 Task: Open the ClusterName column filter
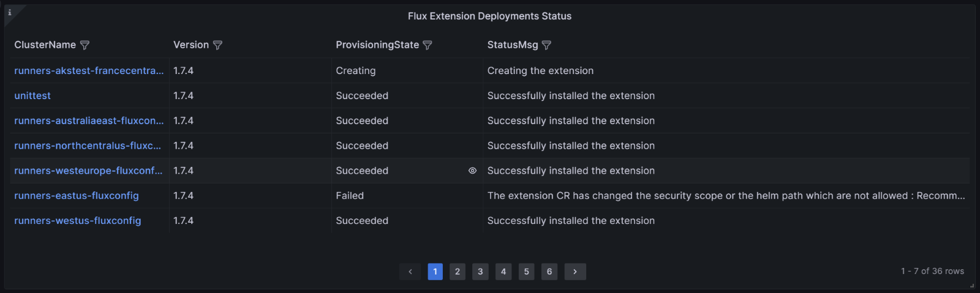click(85, 45)
